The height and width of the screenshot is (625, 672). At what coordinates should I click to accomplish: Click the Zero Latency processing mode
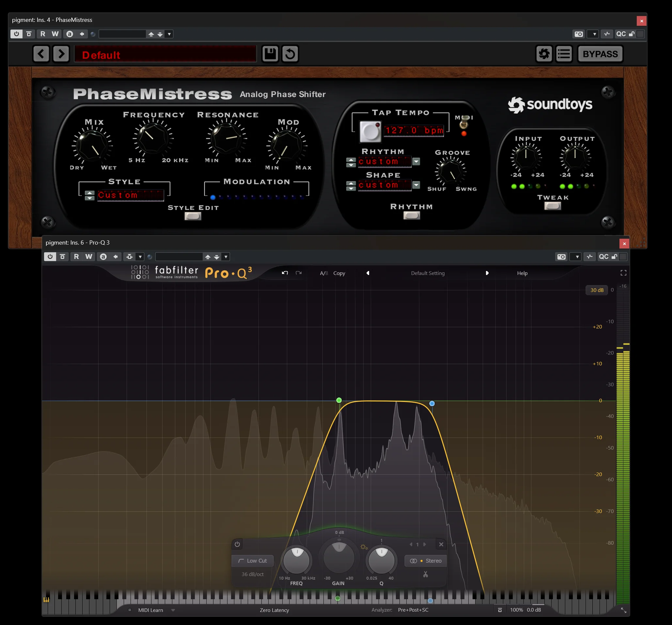274,610
